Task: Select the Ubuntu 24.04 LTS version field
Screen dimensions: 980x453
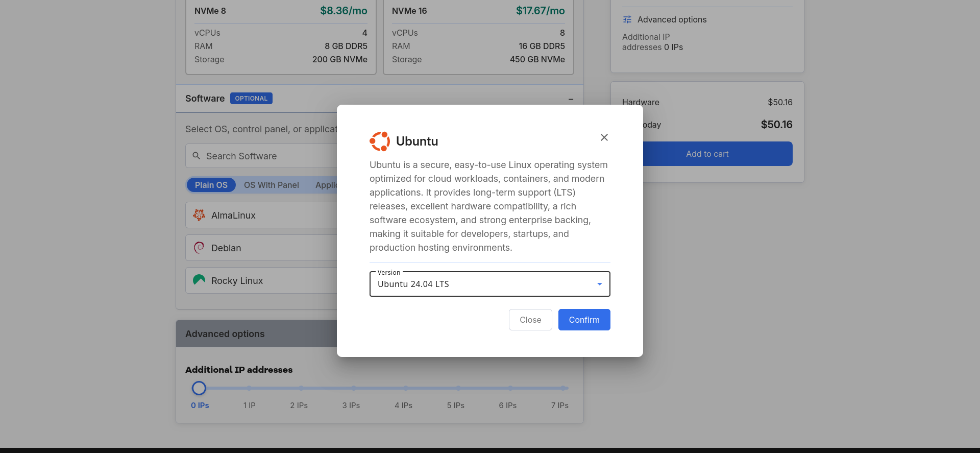Action: (490, 284)
